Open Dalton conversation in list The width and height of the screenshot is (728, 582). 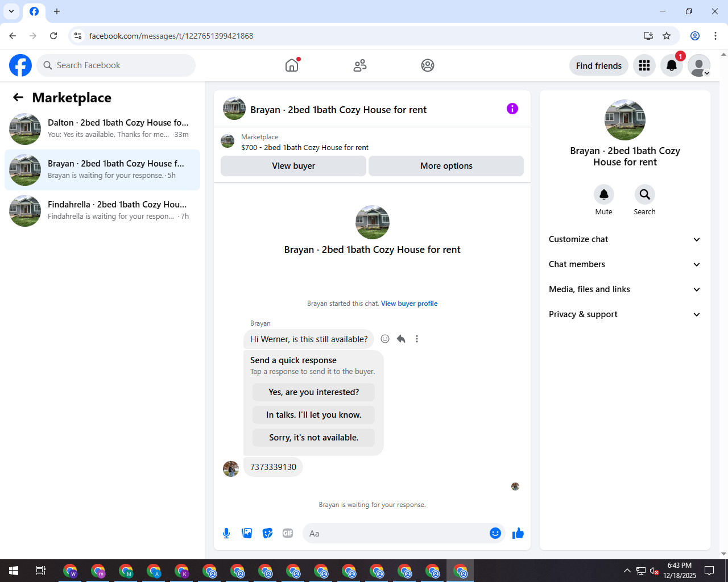(x=102, y=129)
